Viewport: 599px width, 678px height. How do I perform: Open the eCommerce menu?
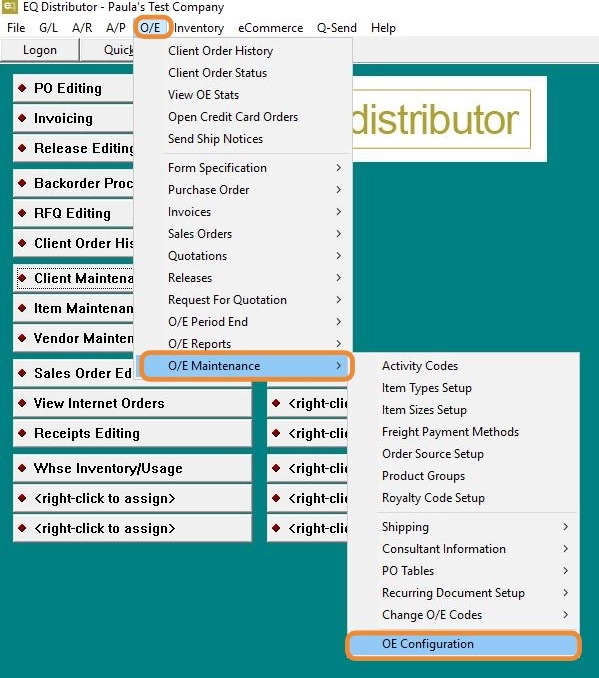tap(270, 28)
